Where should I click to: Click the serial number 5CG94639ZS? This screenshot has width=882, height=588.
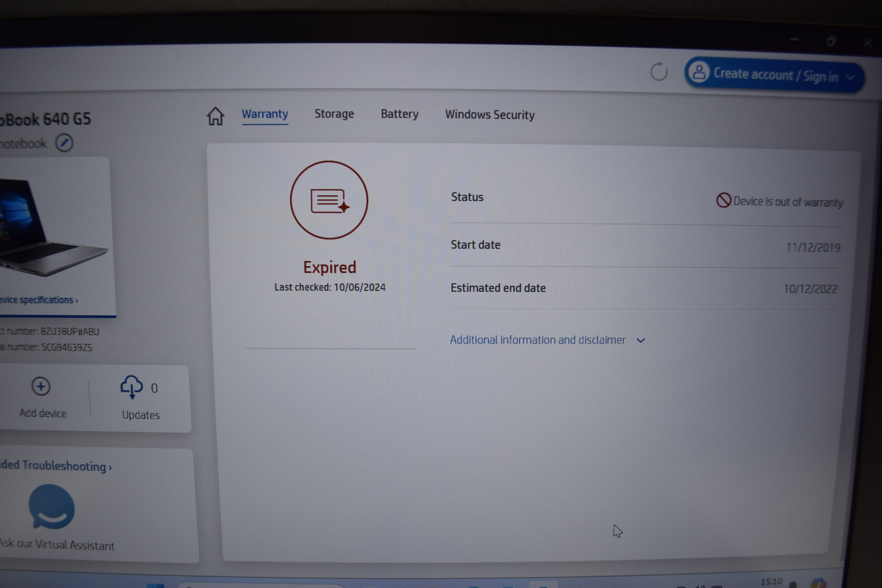(66, 348)
